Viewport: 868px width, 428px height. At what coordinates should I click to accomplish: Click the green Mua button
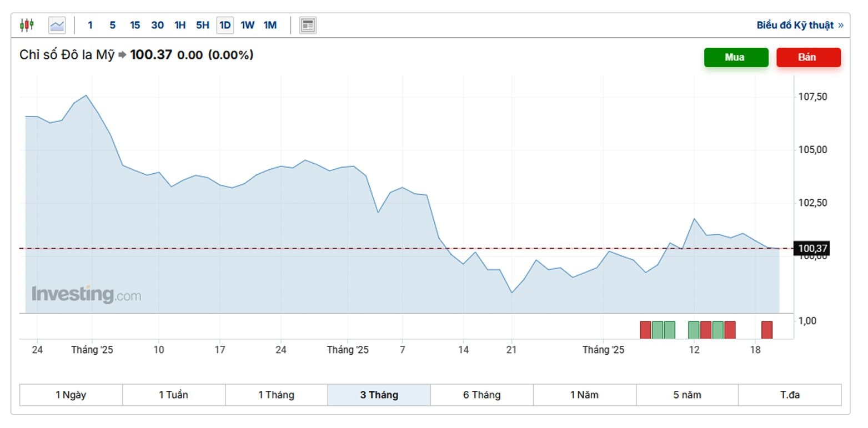(736, 57)
